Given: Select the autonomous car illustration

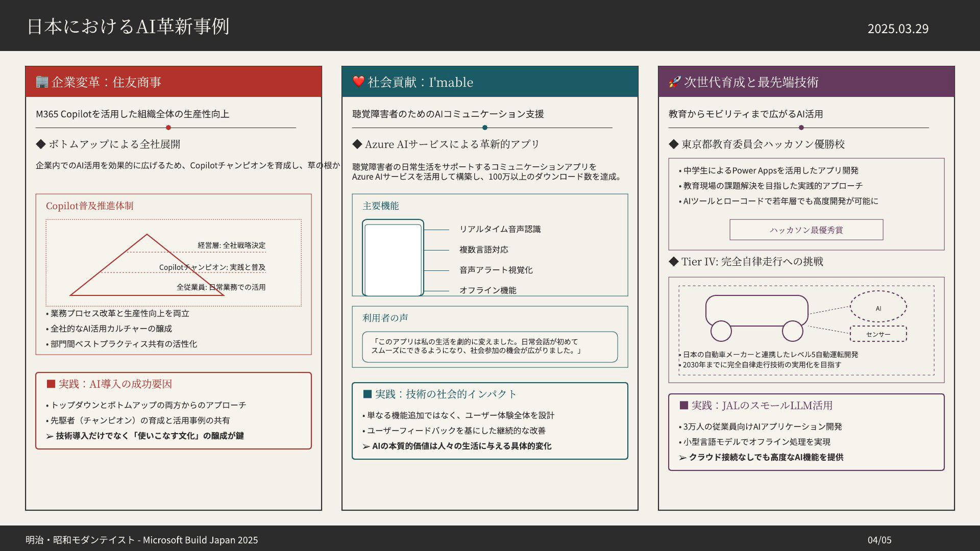Looking at the screenshot, I should pyautogui.click(x=756, y=318).
